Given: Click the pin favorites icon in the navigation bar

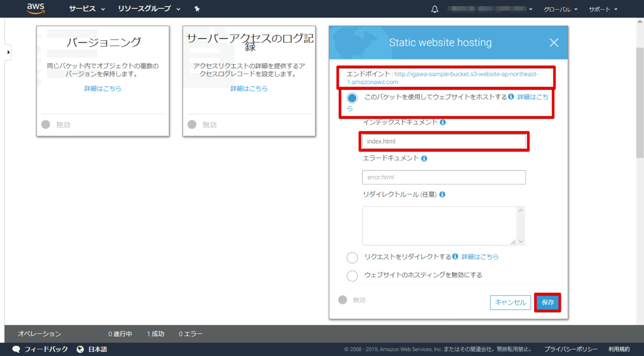Looking at the screenshot, I should pyautogui.click(x=197, y=9).
